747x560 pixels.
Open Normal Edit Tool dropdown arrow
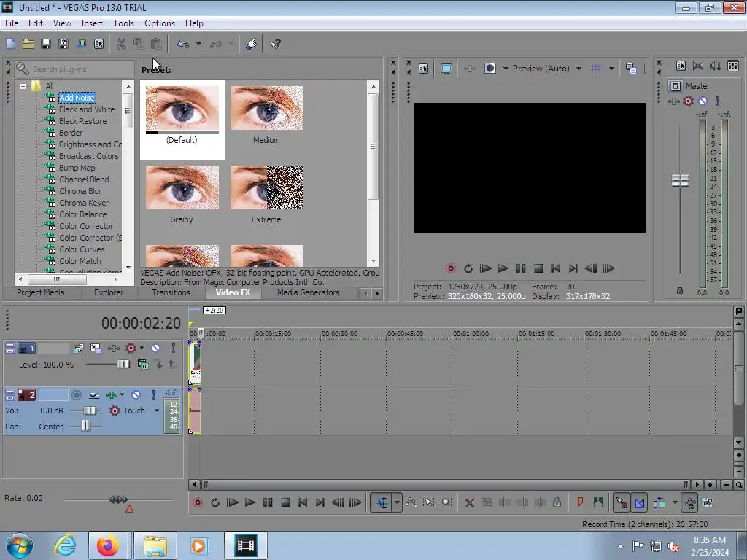coord(397,503)
